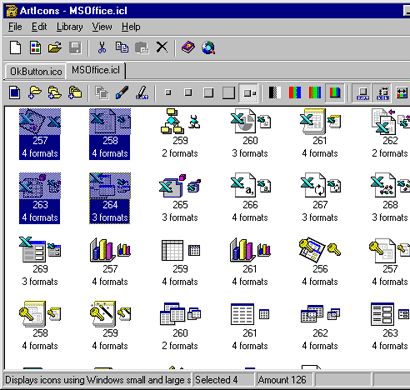Click the second double-folder import icon

(55, 93)
